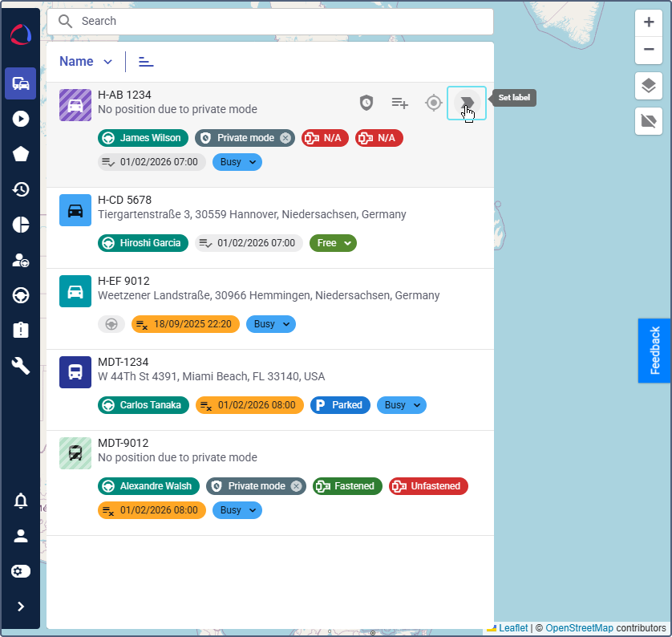Click the app logo at top
This screenshot has width=672, height=637.
(21, 34)
